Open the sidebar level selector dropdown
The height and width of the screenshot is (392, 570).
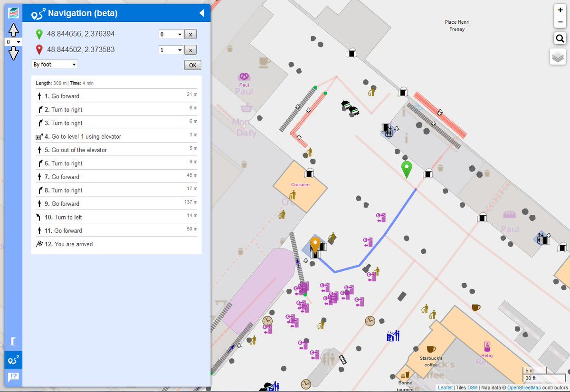13,42
